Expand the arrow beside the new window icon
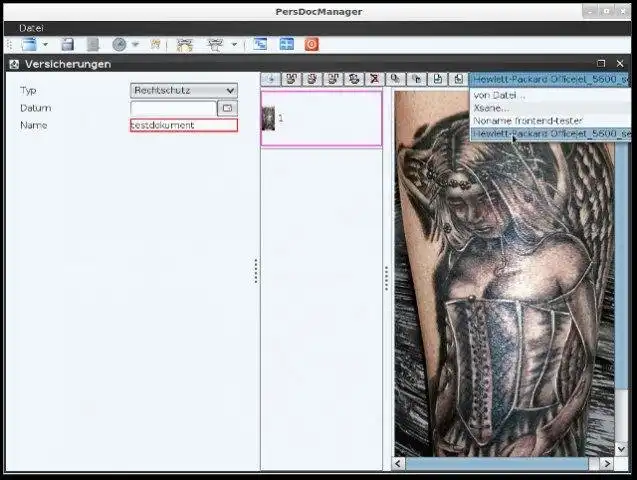This screenshot has height=480, width=637. pyautogui.click(x=45, y=44)
